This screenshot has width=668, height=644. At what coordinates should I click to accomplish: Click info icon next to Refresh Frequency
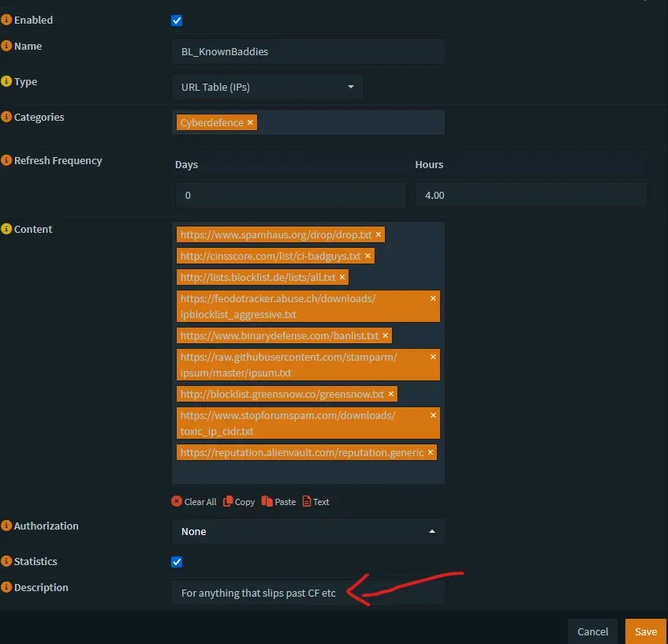(x=6, y=160)
